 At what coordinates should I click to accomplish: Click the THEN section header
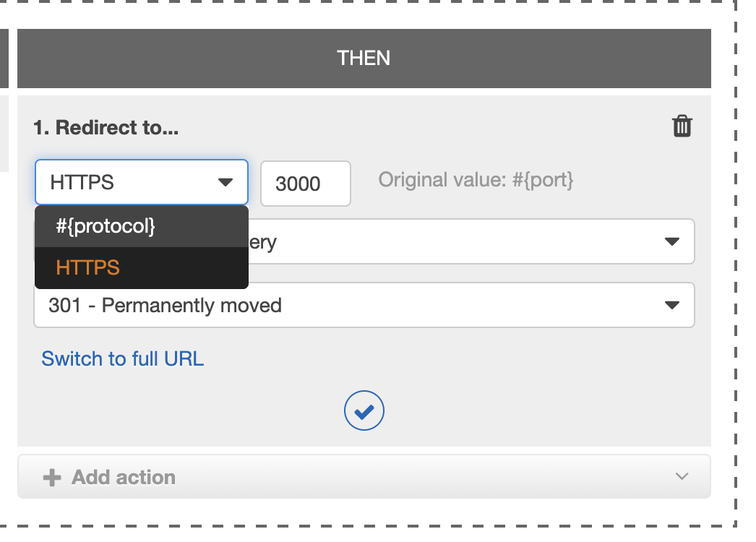(364, 59)
